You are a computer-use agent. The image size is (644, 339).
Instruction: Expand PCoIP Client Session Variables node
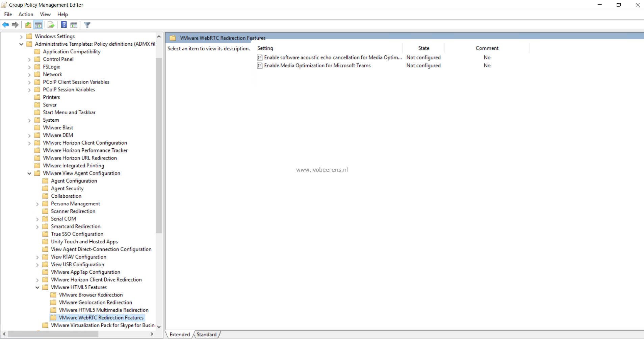[x=29, y=82]
